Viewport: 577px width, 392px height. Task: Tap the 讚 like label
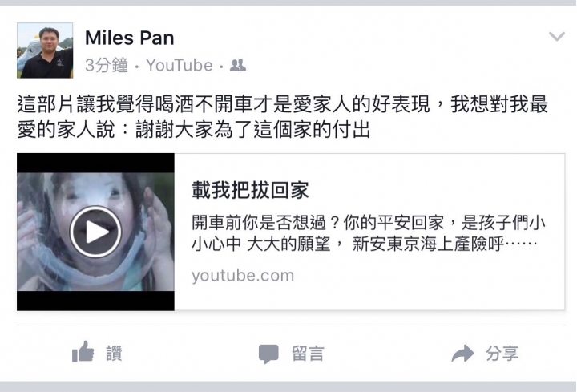(x=114, y=354)
